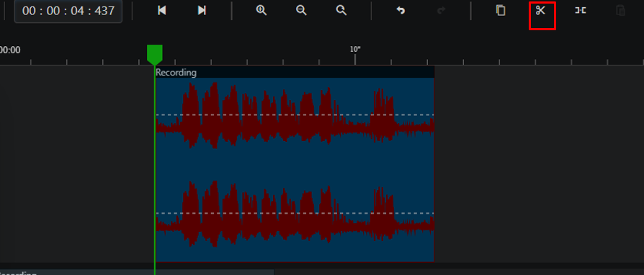644x275 pixels.
Task: Click the upper channel waveform
Action: point(295,116)
